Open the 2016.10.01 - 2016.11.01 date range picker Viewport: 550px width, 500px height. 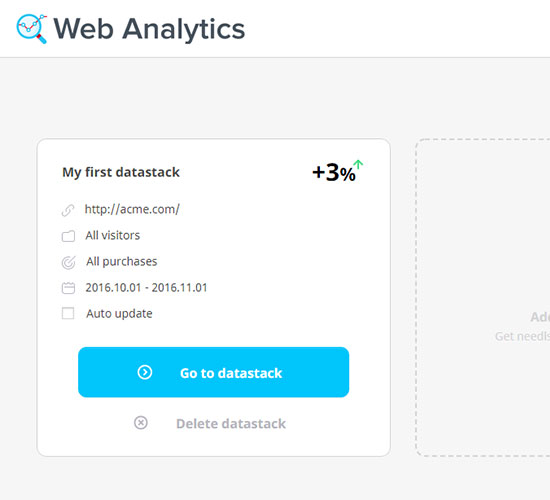pos(146,288)
